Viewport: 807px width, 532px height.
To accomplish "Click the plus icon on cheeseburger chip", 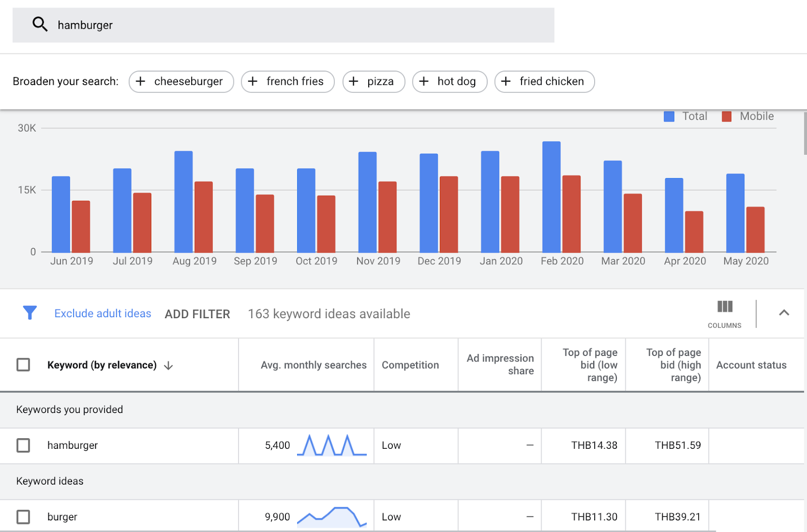I will 141,81.
